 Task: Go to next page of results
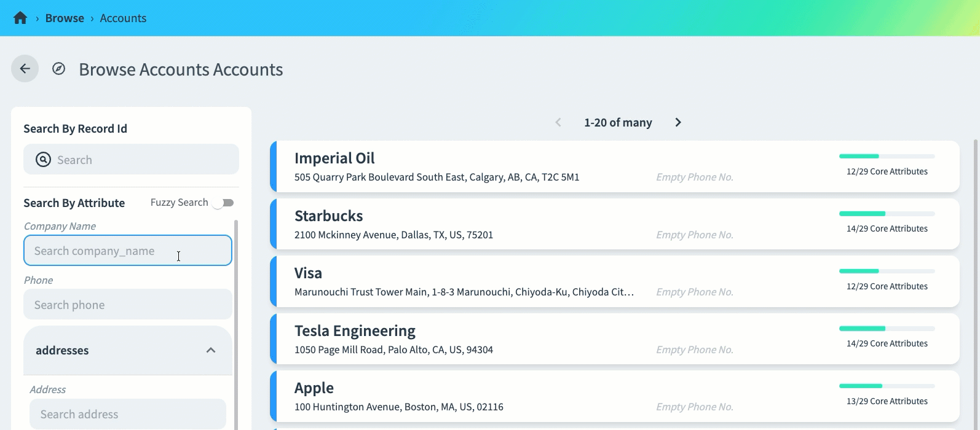pyautogui.click(x=678, y=122)
